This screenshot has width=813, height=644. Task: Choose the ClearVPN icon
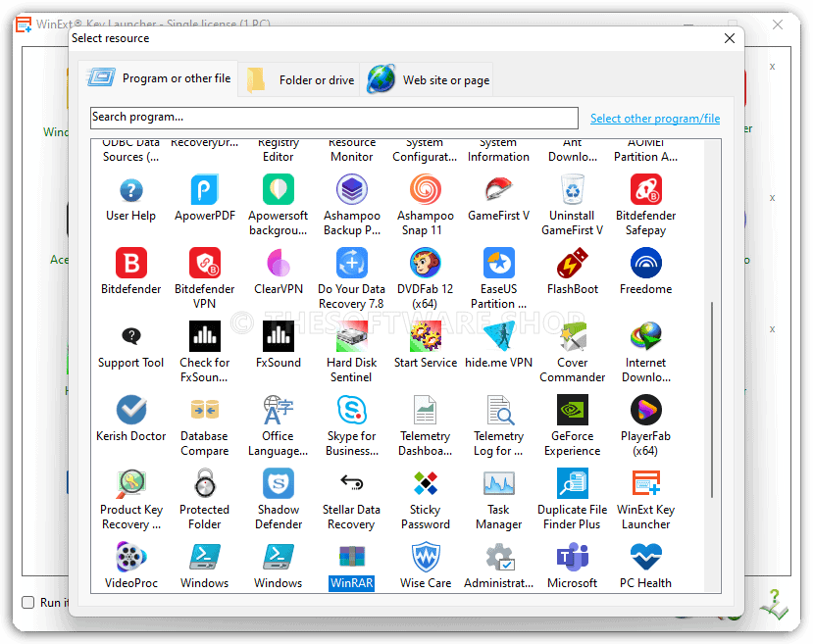(279, 264)
